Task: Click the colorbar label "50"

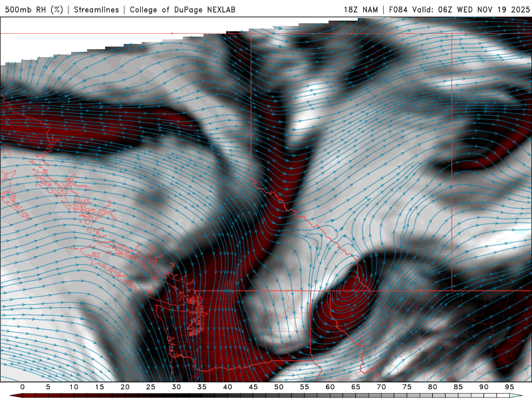Action: coord(279,387)
